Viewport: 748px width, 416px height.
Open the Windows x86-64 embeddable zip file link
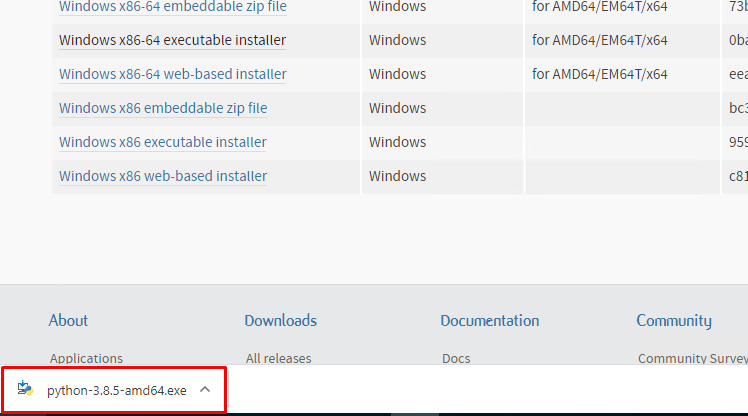point(173,7)
